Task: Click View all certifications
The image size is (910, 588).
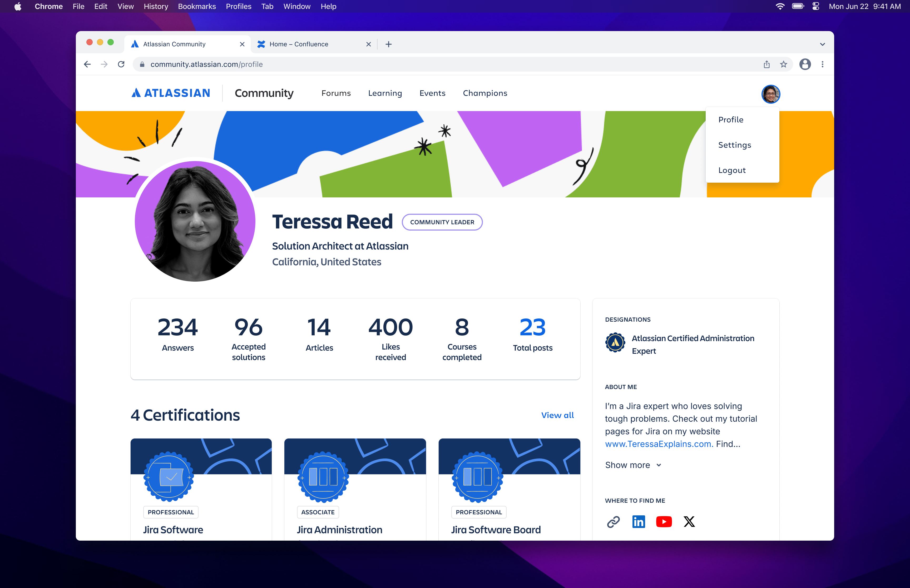Action: [x=557, y=415]
